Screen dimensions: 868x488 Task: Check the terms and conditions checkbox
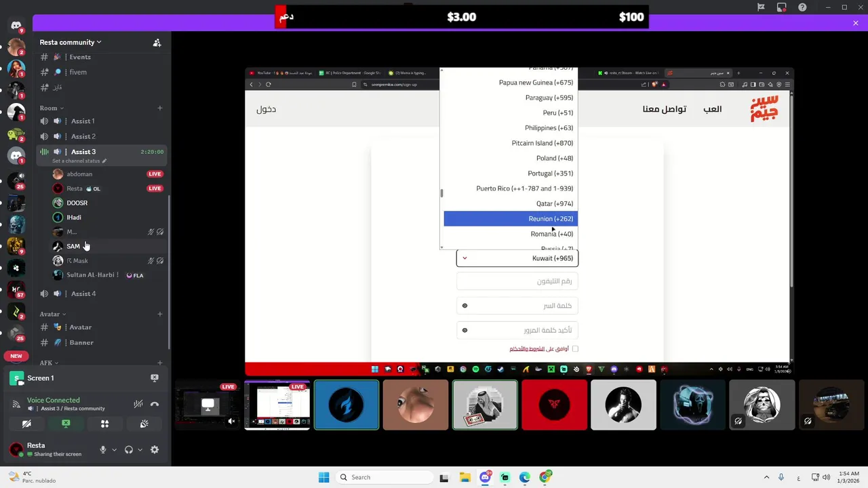click(575, 348)
